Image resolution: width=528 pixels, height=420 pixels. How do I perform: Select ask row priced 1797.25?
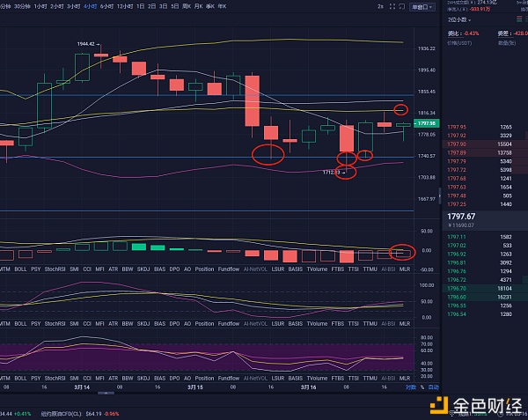tap(485, 204)
